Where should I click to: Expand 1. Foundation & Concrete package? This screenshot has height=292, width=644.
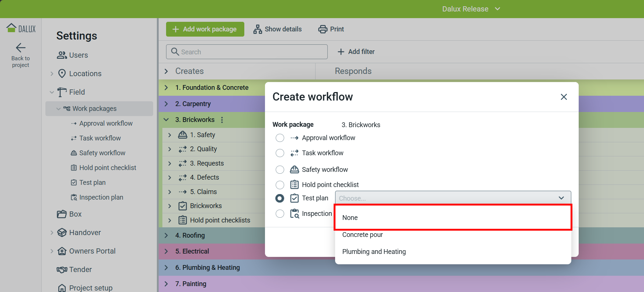(166, 88)
